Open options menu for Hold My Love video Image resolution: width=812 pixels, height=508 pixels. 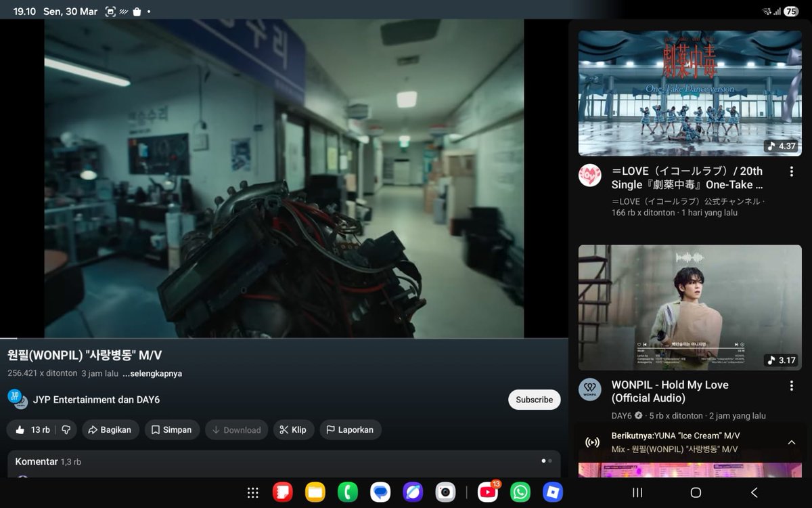[791, 386]
